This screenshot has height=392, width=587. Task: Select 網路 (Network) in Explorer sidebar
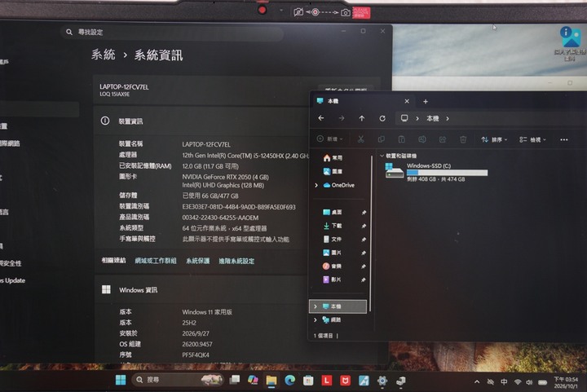click(332, 319)
